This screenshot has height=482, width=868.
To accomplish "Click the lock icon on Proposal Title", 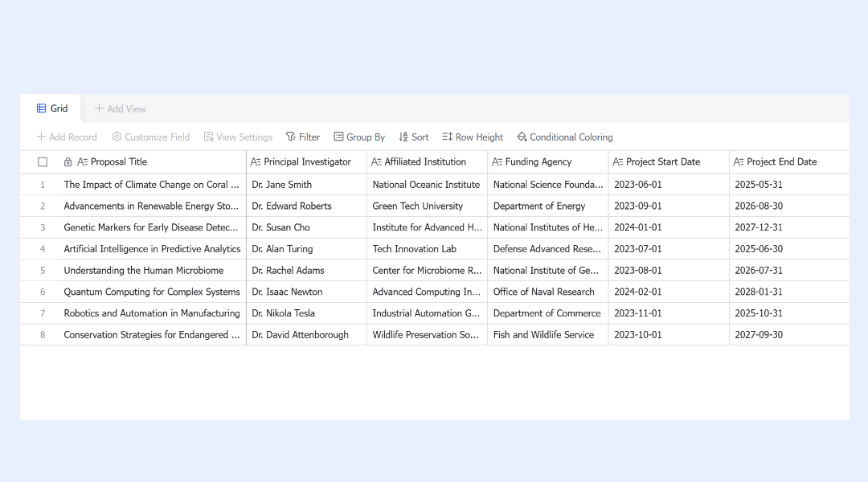I will coord(68,162).
